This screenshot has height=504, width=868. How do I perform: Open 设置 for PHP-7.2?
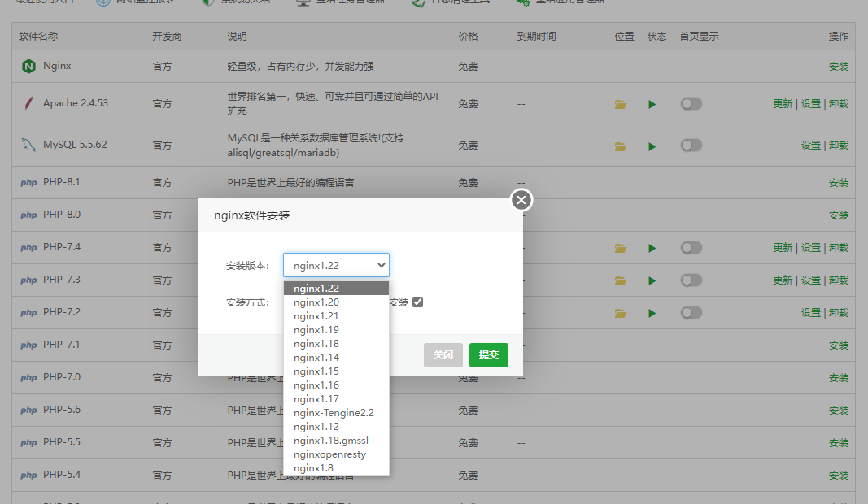(x=810, y=313)
